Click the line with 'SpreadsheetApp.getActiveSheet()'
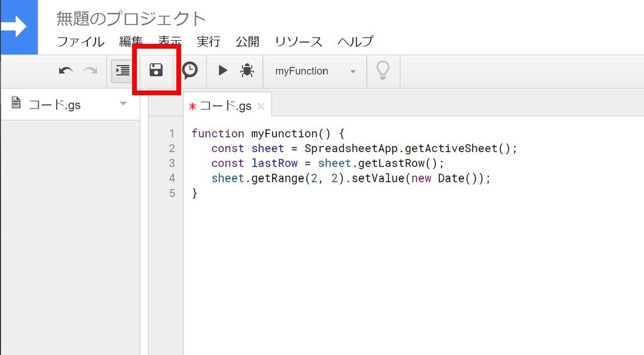This screenshot has width=644, height=355. pyautogui.click(x=364, y=148)
